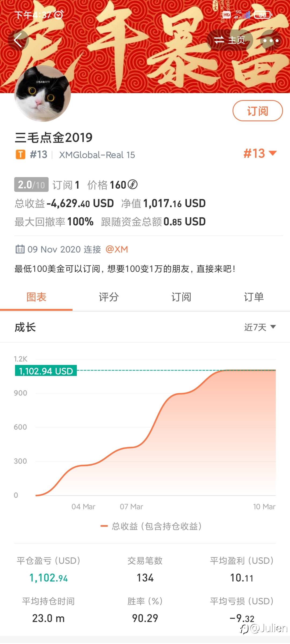Tap the battery indicator in status bar
This screenshot has width=290, height=644.
(x=263, y=15)
